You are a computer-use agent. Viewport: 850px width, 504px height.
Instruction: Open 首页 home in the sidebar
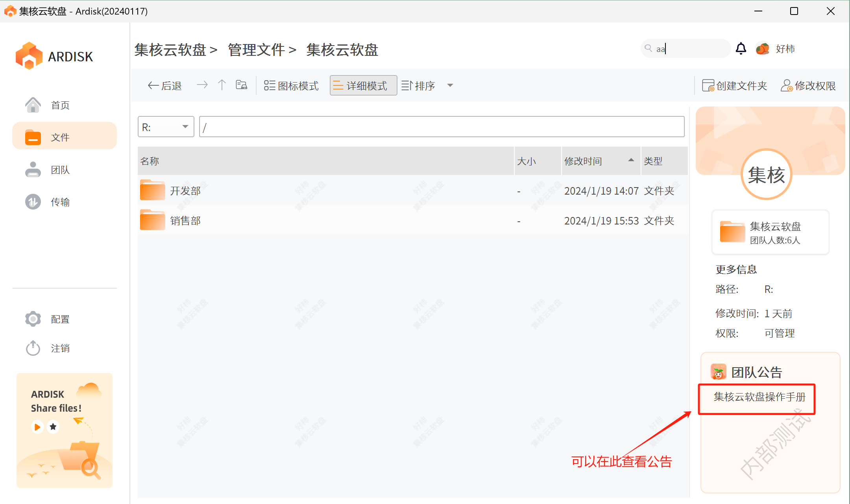point(60,105)
